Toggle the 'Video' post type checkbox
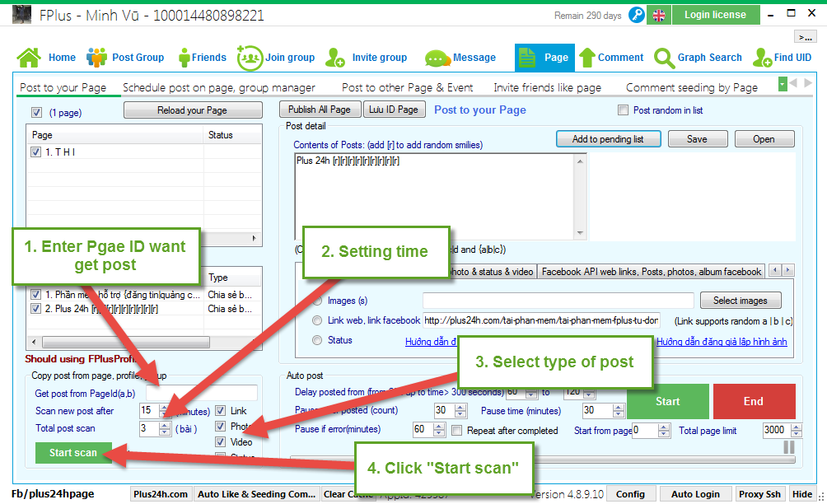 tap(221, 441)
